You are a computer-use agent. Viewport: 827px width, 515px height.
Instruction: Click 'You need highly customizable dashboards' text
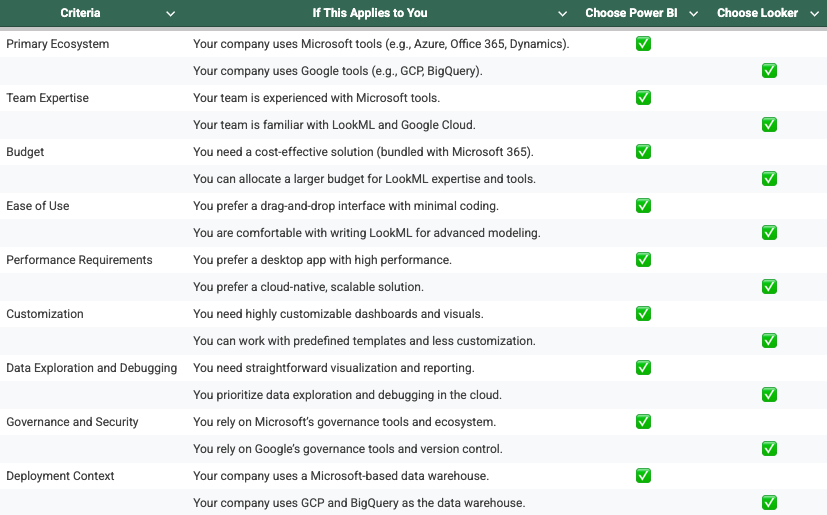point(338,314)
